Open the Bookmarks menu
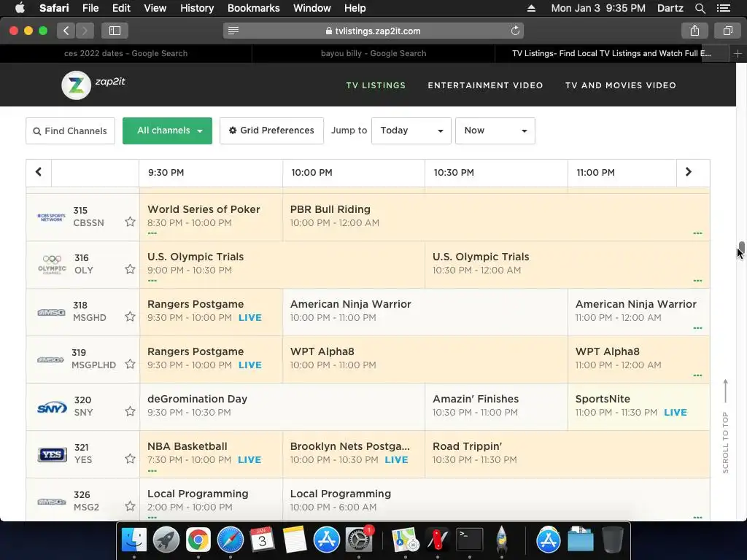Viewport: 747px width, 560px height. pos(253,8)
